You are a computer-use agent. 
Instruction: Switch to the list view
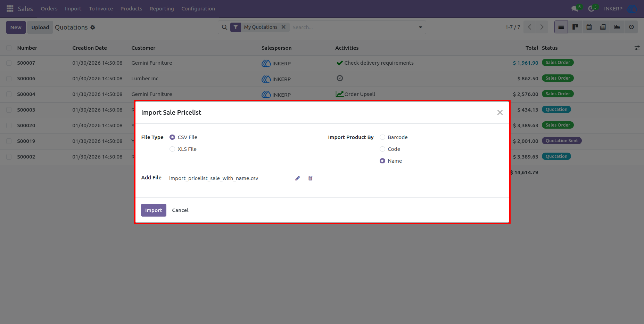coord(561,27)
